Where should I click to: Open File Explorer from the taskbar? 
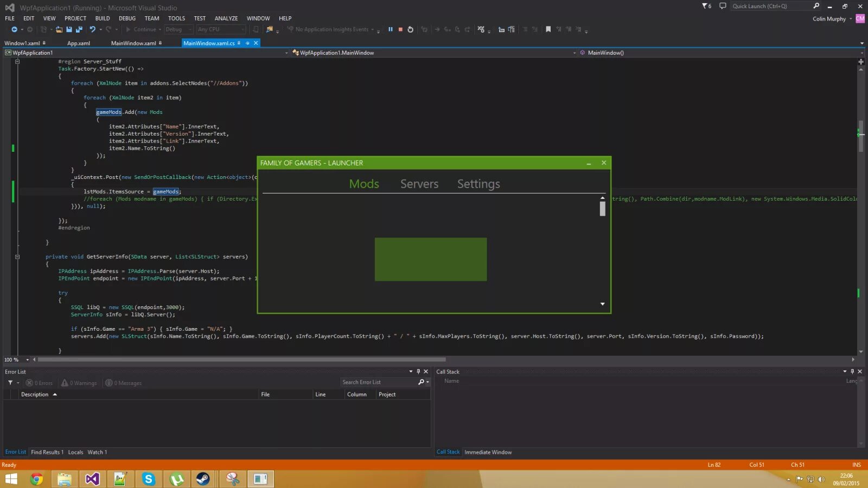[65, 479]
